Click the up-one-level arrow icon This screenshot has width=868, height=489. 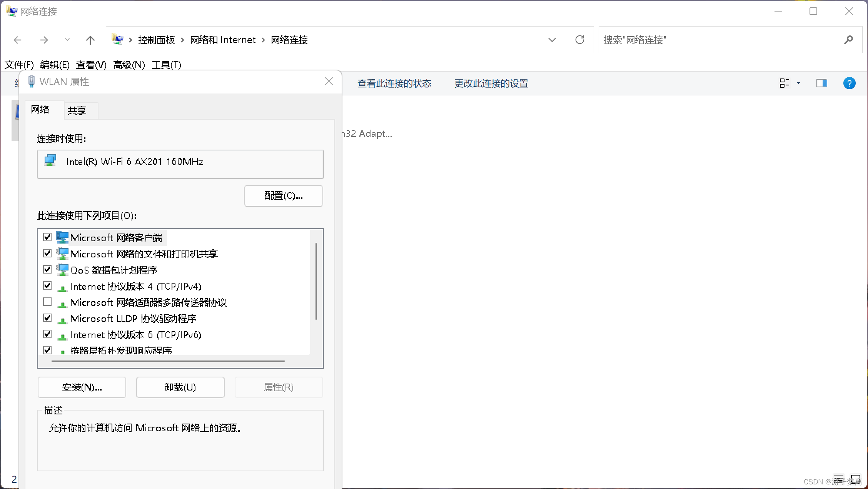(90, 40)
